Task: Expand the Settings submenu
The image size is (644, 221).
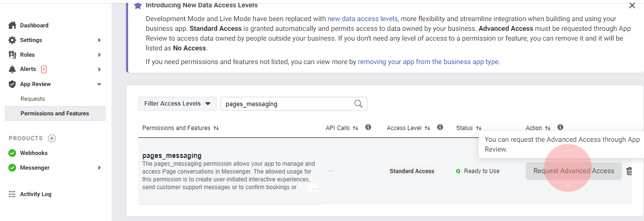Action: tap(99, 40)
